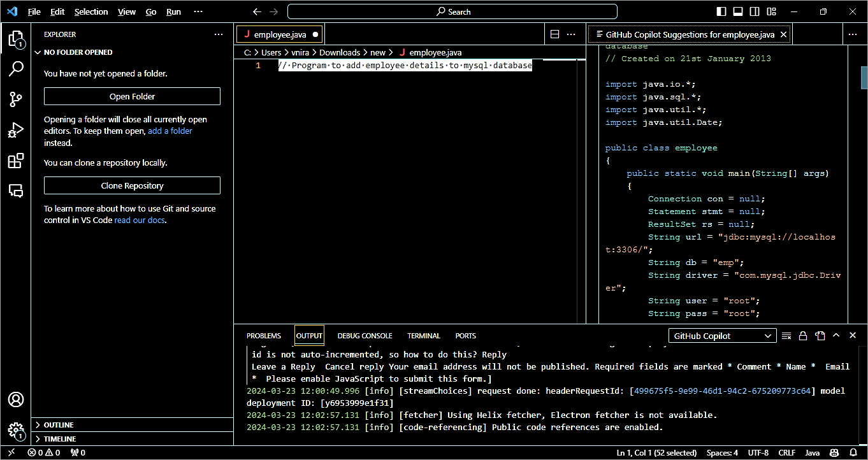Viewport: 868px width, 460px height.
Task: Expand the Outline section
Action: coord(59,425)
